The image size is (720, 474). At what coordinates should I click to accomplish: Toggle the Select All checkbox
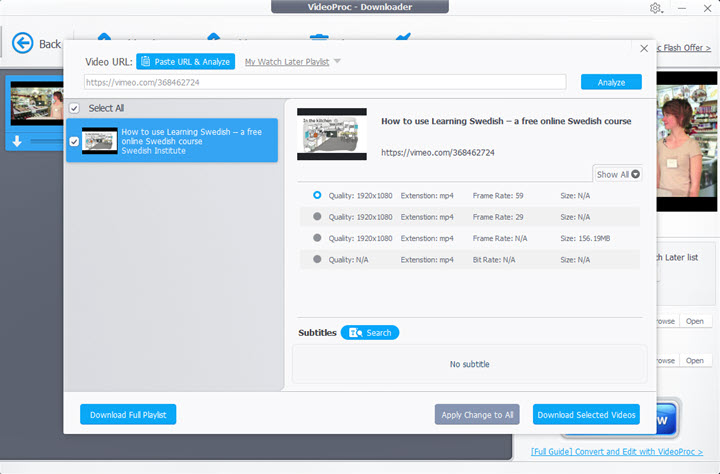[x=74, y=108]
